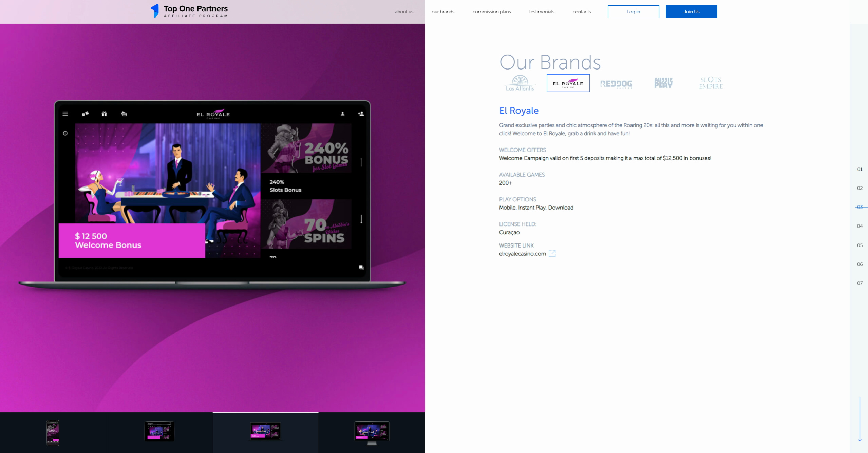868x453 pixels.
Task: Visit the elroyalecasino.com link
Action: (x=522, y=254)
